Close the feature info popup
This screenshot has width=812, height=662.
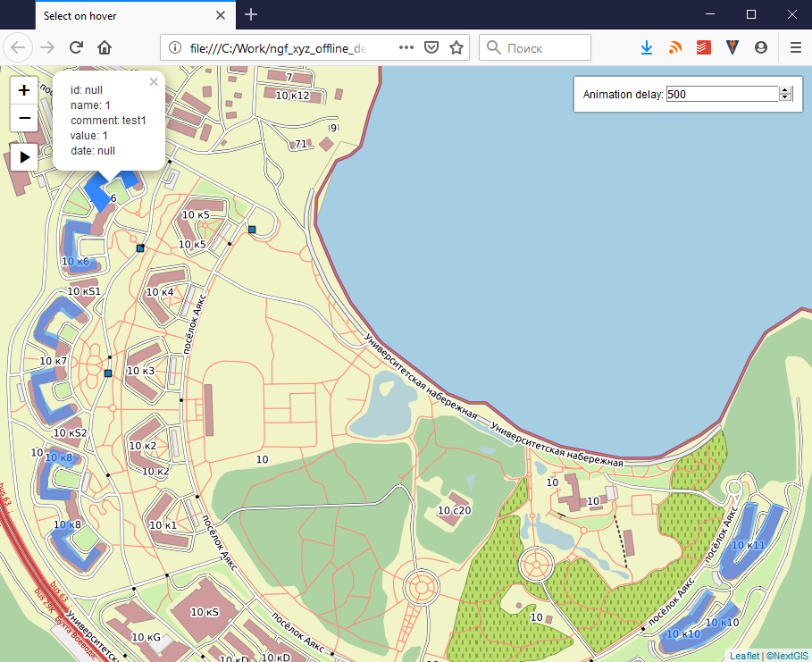coord(153,81)
